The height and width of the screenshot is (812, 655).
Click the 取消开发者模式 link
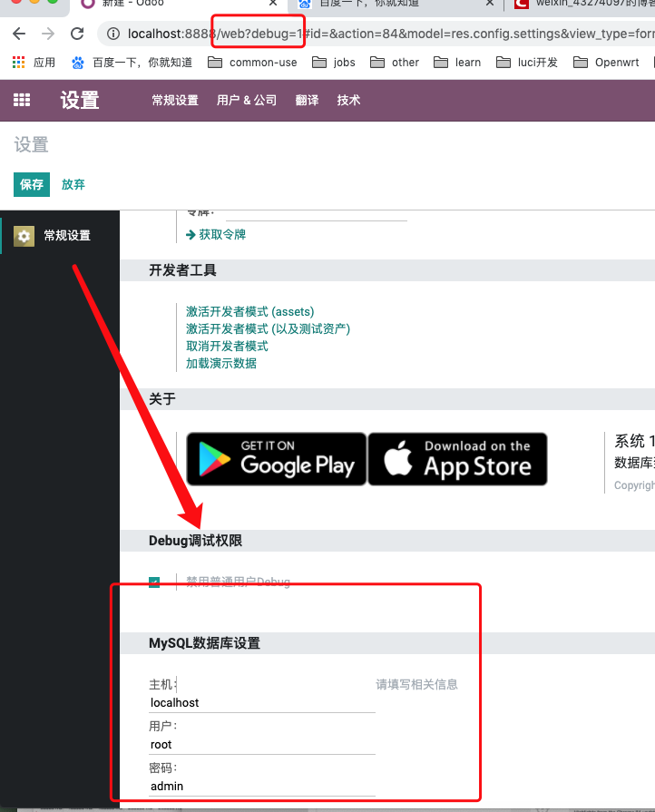point(227,346)
